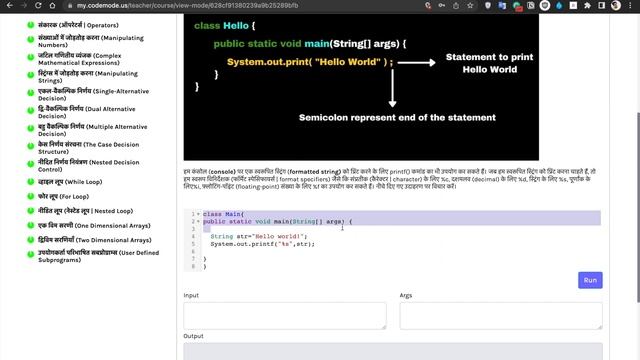Click the share page icon
The image size is (640, 360).
[456, 5]
